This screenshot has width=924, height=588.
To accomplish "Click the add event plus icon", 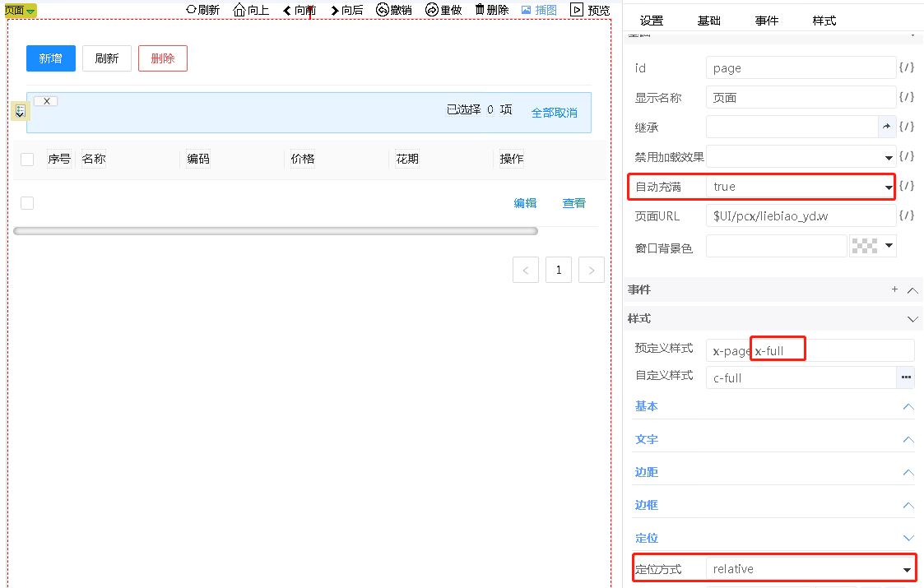I will pos(894,289).
